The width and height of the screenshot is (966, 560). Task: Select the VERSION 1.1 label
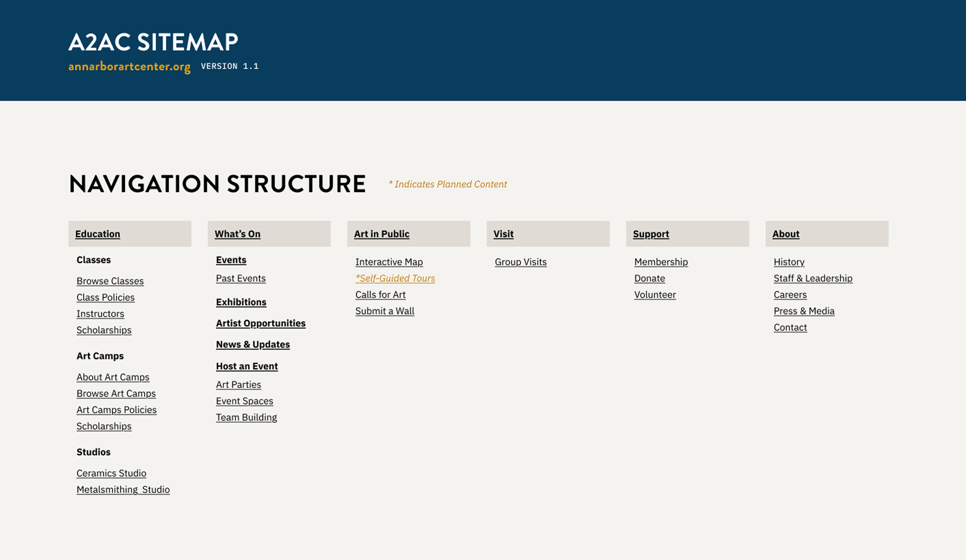230,66
